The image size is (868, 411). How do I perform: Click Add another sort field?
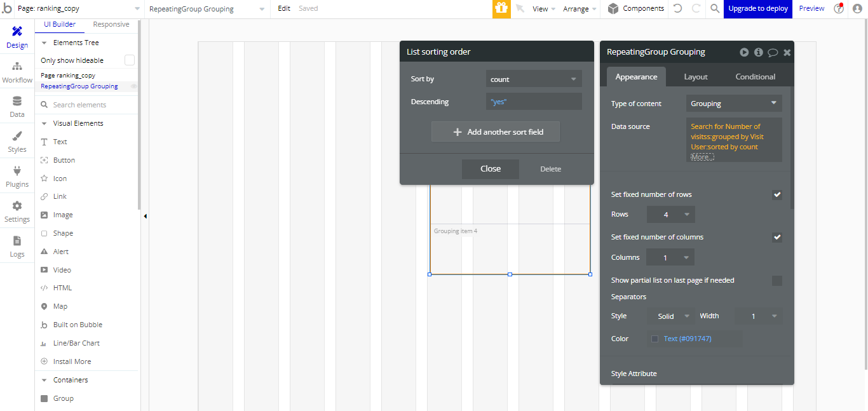(496, 131)
